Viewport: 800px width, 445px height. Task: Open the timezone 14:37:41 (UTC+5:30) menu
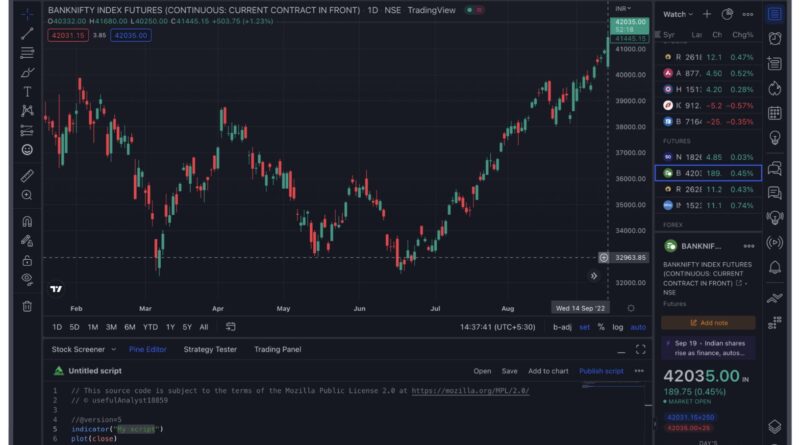pos(497,327)
